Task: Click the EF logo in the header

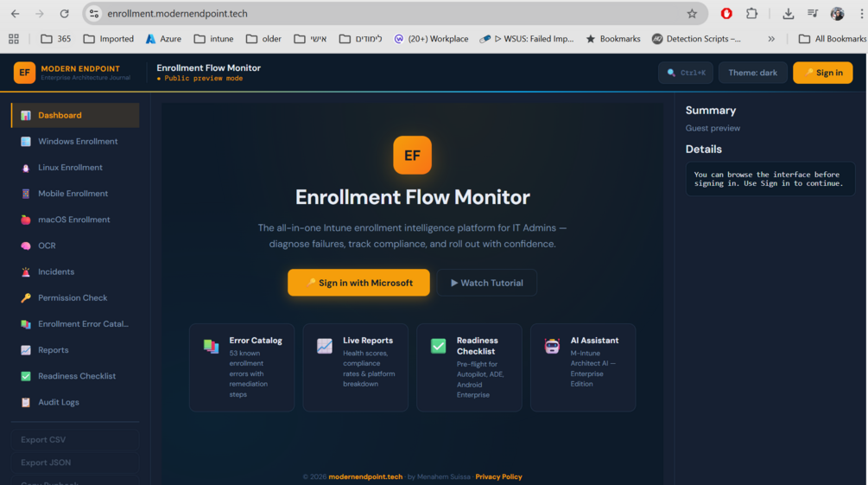Action: pos(24,73)
